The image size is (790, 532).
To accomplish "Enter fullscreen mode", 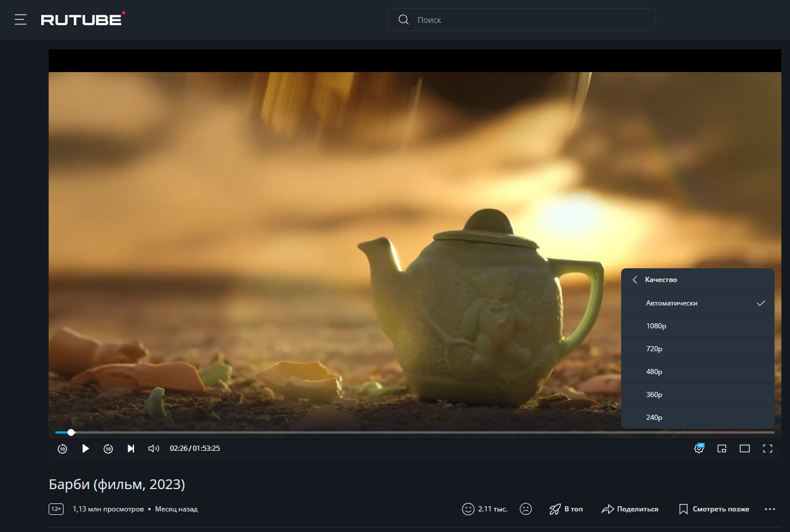I will (768, 448).
